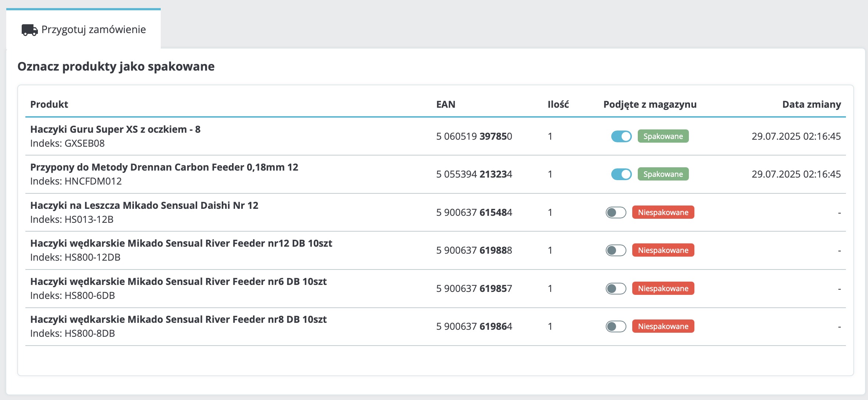Open the Przygotuj zamówienie tab

[x=83, y=29]
